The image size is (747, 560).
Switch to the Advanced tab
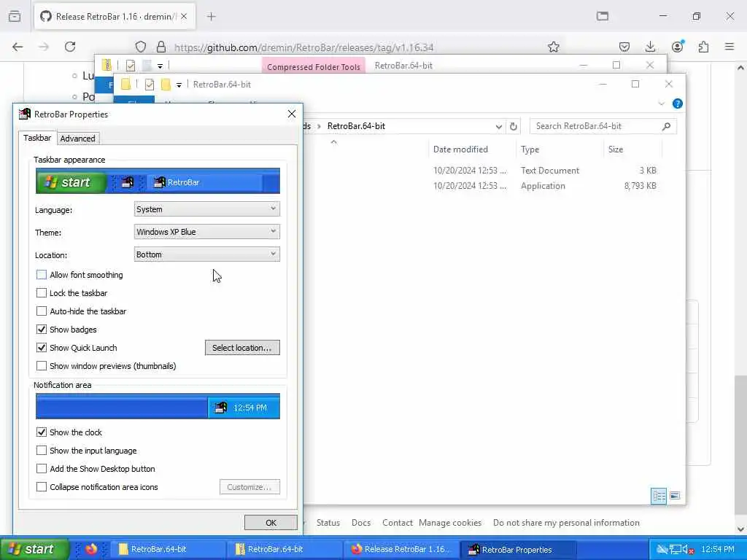[x=77, y=139]
